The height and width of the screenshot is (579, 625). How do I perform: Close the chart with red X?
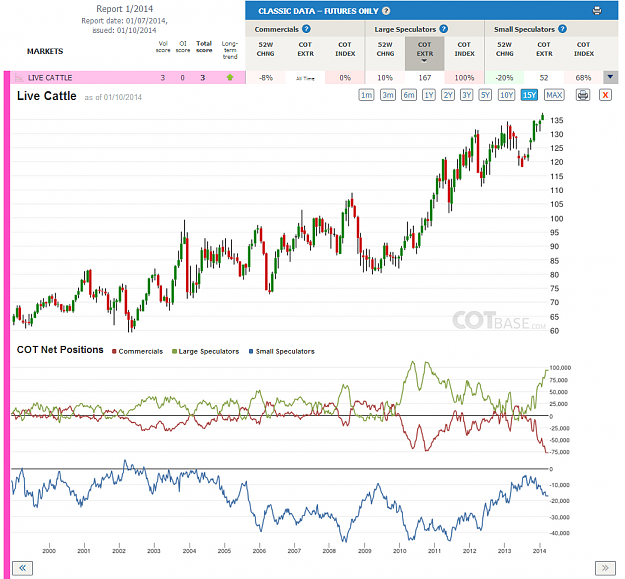(x=605, y=95)
